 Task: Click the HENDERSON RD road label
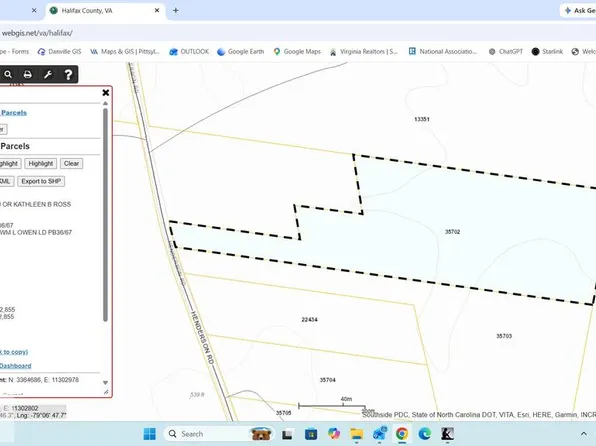click(203, 337)
